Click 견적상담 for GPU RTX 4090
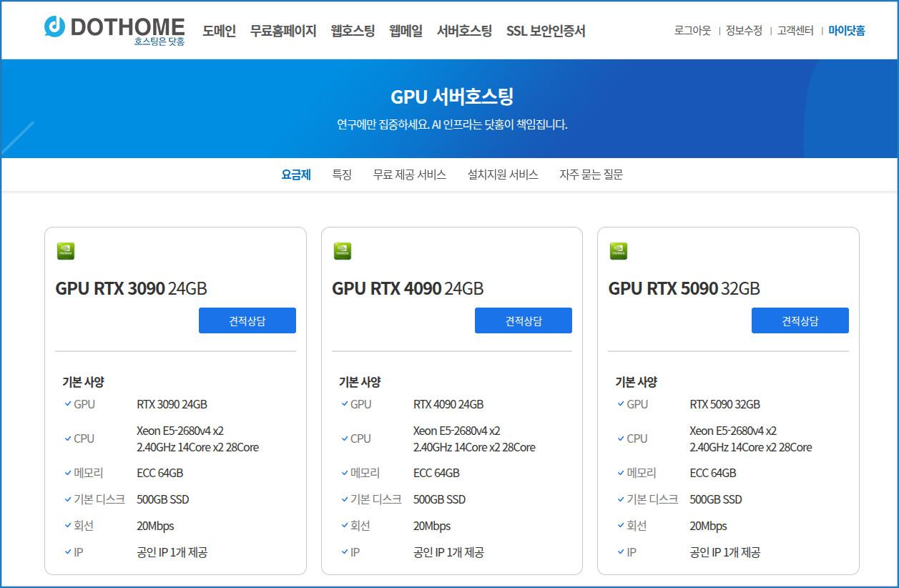This screenshot has width=899, height=588. click(x=524, y=320)
